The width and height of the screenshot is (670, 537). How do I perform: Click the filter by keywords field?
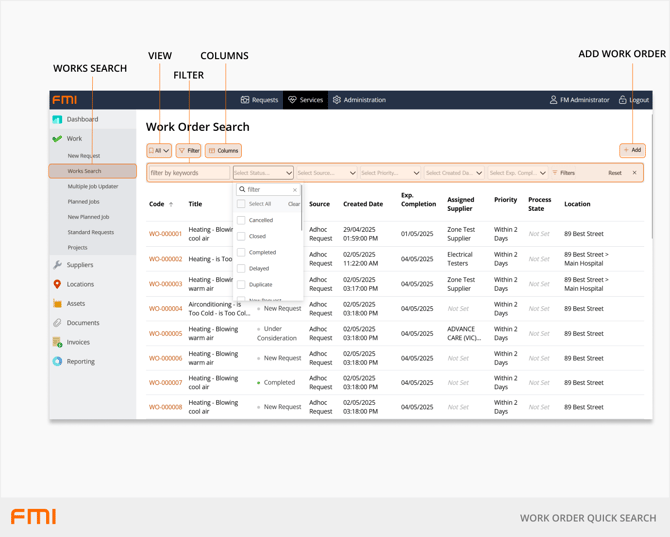189,173
